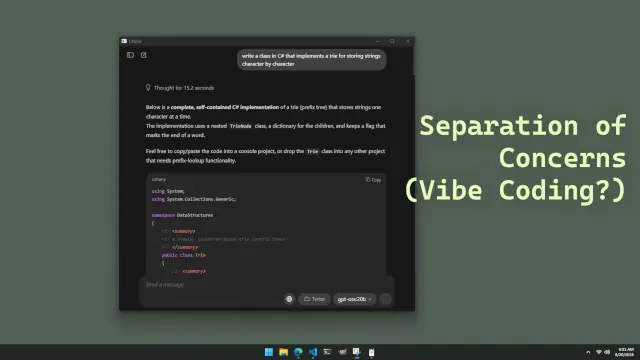The width and height of the screenshot is (640, 360).
Task: Open the gpt-oss:20b model dropdown
Action: click(354, 299)
